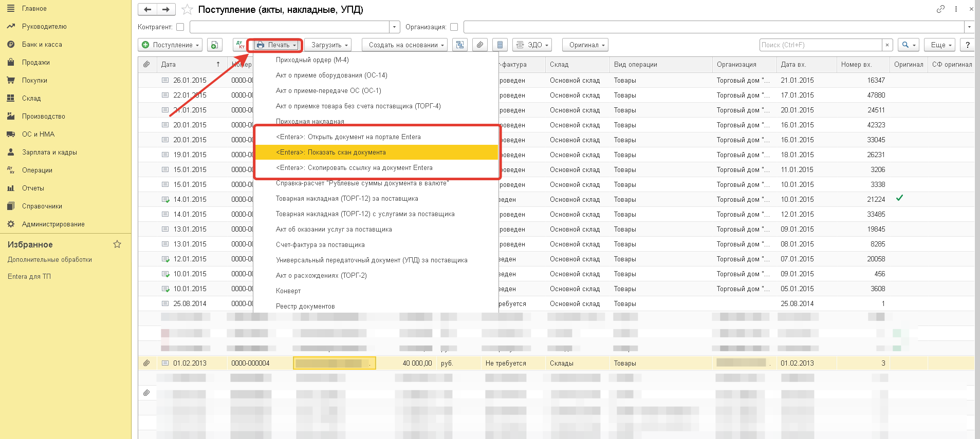Click the original checkmark in 14.01.2015 row
Image resolution: width=980 pixels, height=439 pixels.
click(x=899, y=198)
